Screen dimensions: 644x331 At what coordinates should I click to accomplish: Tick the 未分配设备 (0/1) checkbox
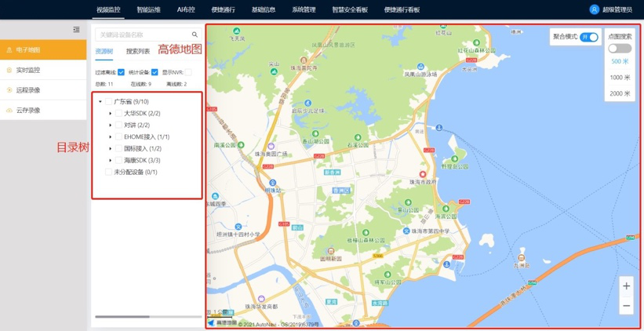pyautogui.click(x=108, y=172)
